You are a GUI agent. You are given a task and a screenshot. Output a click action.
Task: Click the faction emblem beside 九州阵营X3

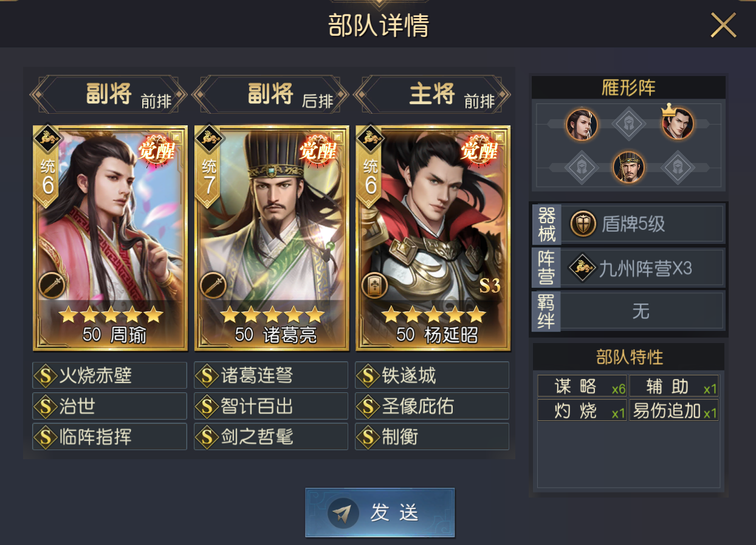click(582, 268)
